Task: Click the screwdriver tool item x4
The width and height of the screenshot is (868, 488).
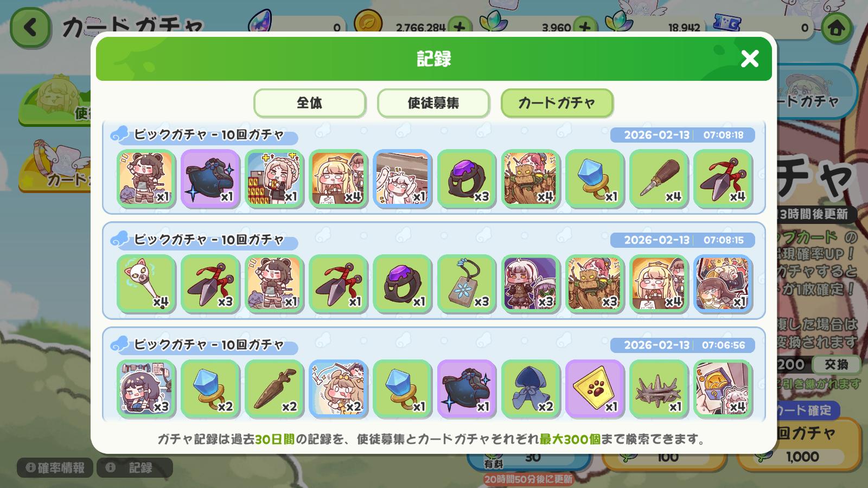Action: pos(659,178)
